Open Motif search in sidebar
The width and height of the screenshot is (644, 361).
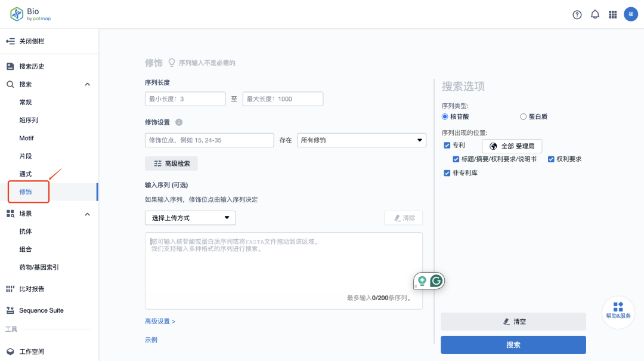(x=26, y=138)
